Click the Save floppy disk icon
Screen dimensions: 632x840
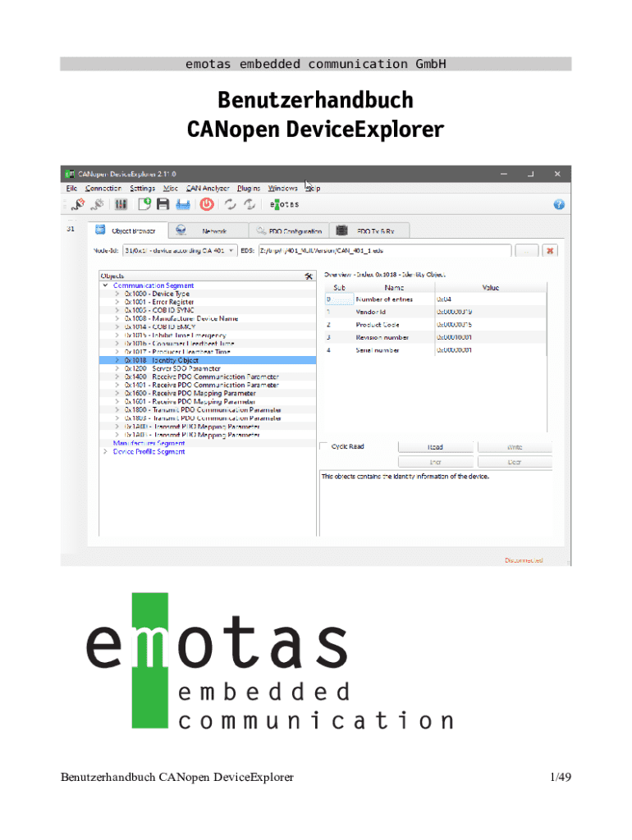tap(163, 204)
